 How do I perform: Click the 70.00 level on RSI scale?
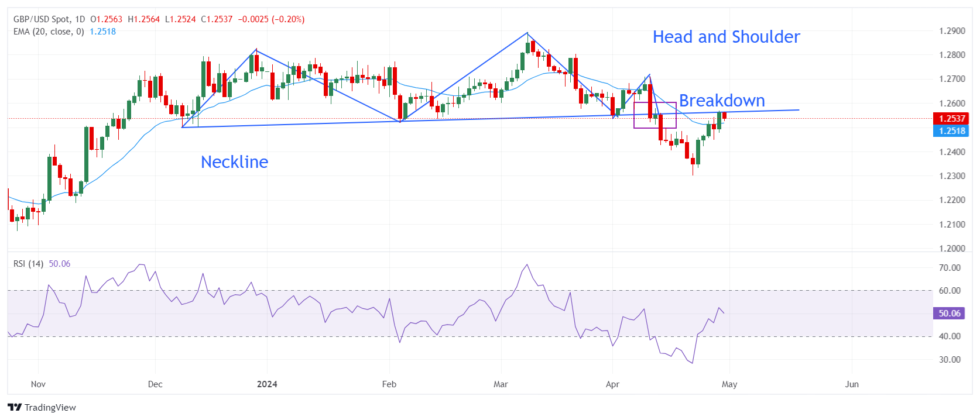tap(950, 268)
